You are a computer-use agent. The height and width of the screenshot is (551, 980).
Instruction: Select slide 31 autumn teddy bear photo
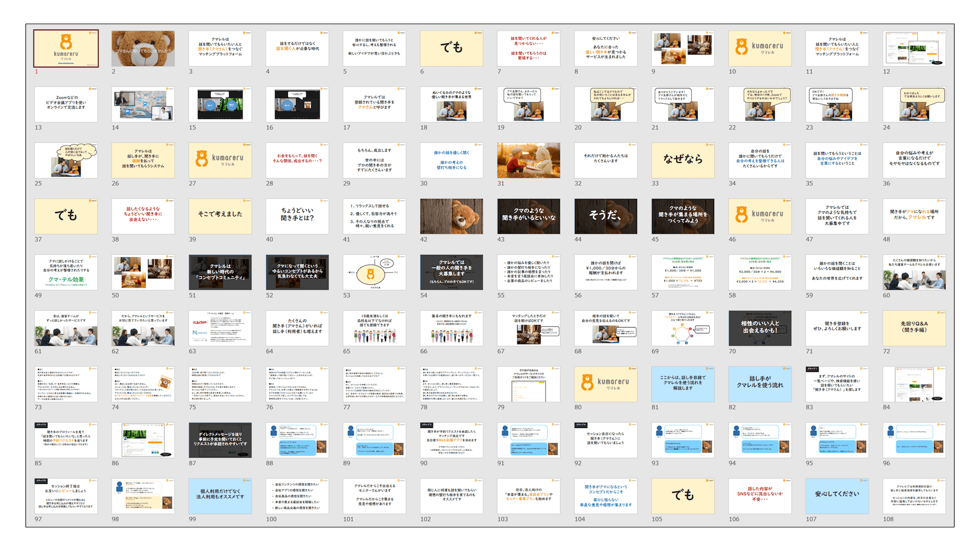tap(528, 160)
